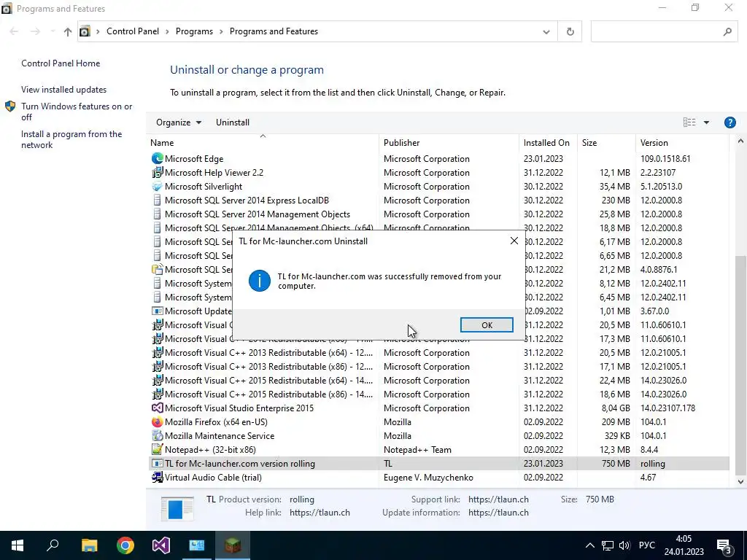Screen dimensions: 747x560
Task: Open the recent locations dropdown arrow
Action: (53, 31)
